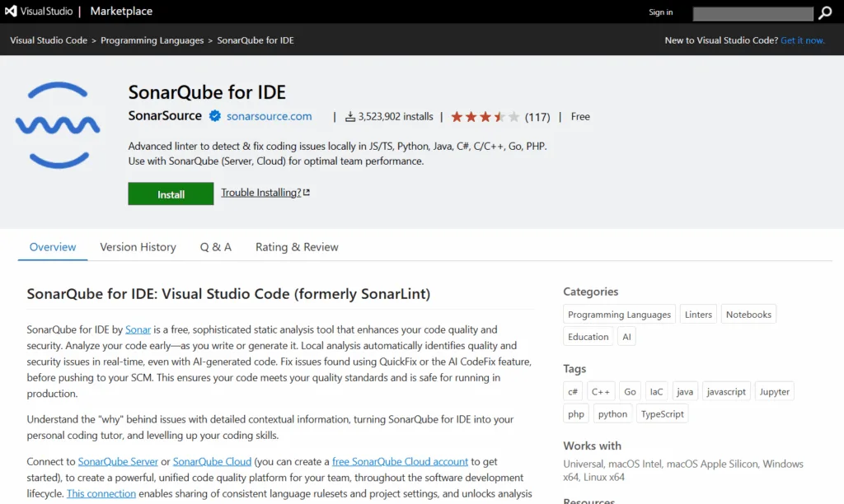Click the SonarQube for IDE title
The width and height of the screenshot is (844, 504).
coord(207,92)
